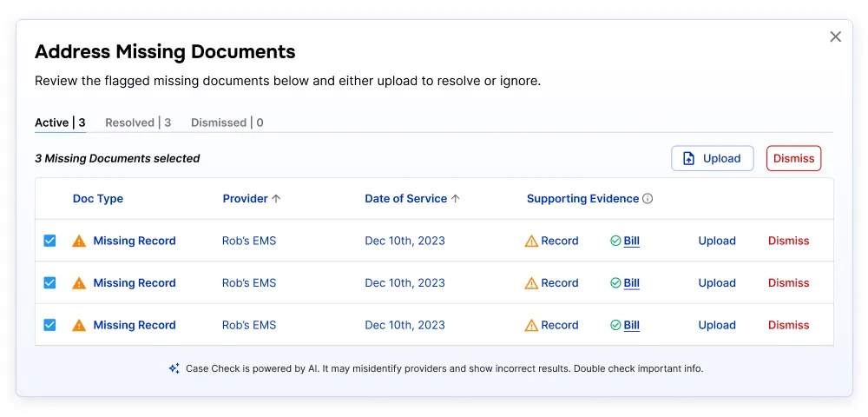Click the info icon beside Supporting Evidence
Image resolution: width=868 pixels, height=417 pixels.
pyautogui.click(x=648, y=199)
